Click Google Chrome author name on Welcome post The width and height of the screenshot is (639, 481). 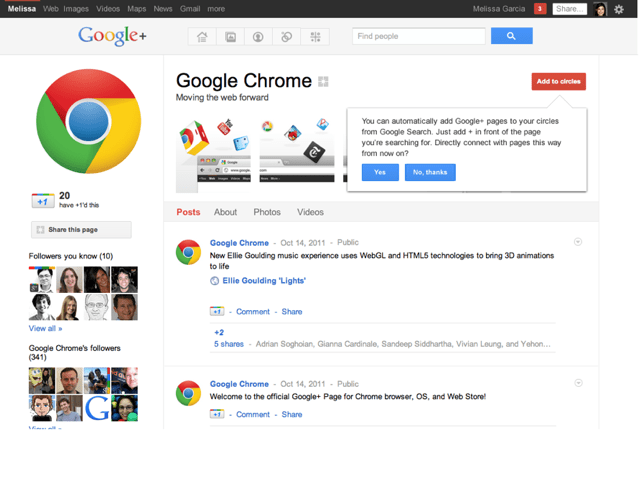click(x=239, y=384)
